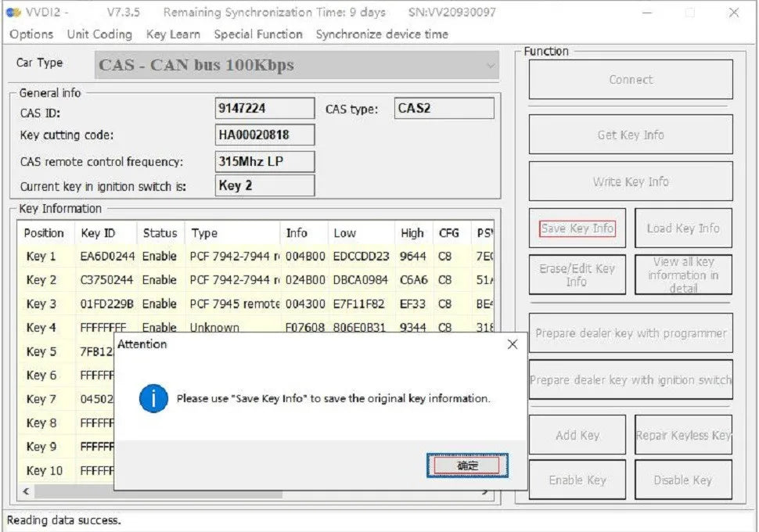Viewport: 759px width, 532px height.
Task: Click the Connect button
Action: 631,80
